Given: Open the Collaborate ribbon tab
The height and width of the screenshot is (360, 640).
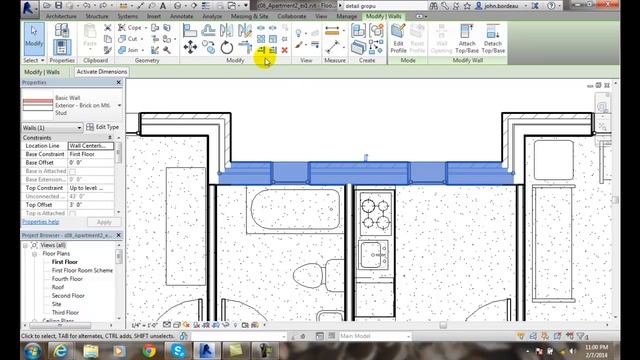Looking at the screenshot, I should [x=291, y=16].
